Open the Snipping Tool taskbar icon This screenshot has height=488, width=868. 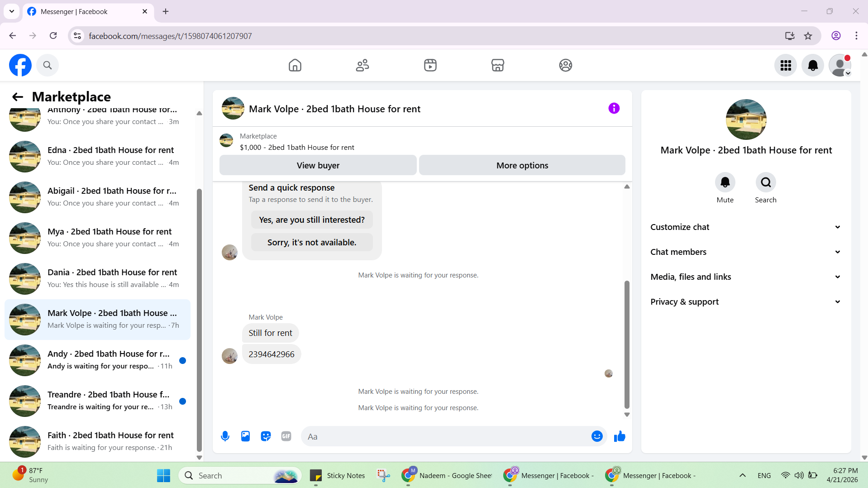pyautogui.click(x=383, y=475)
